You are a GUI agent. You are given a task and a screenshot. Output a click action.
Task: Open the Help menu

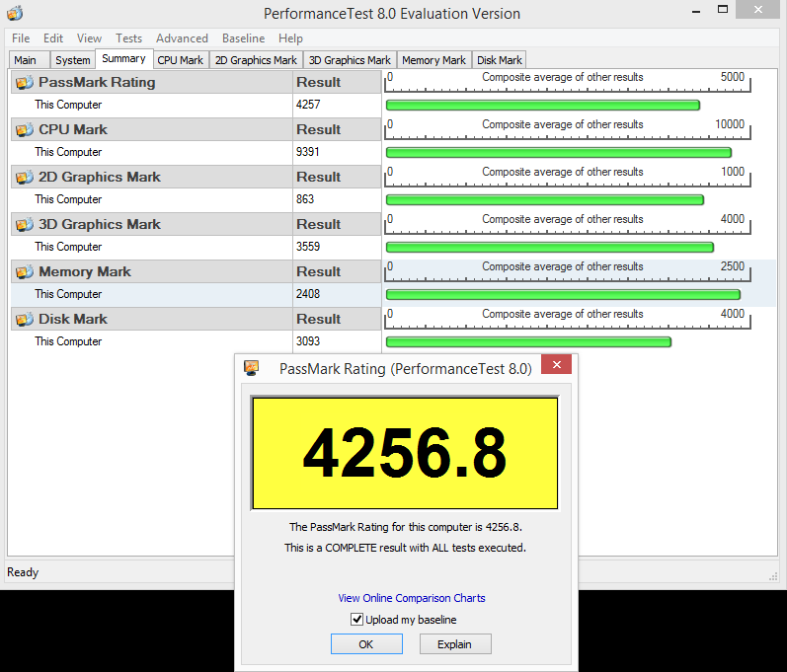[290, 38]
